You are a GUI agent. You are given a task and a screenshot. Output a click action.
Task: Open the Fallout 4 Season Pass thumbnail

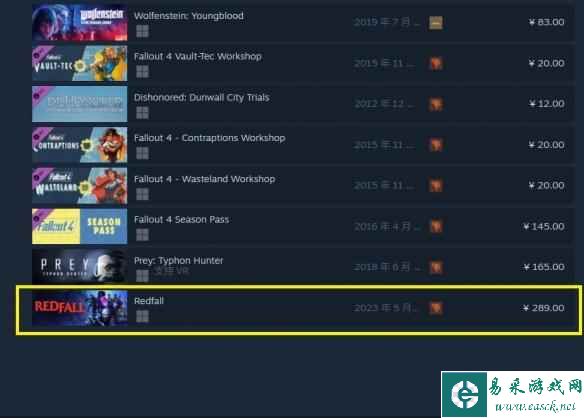(x=79, y=226)
